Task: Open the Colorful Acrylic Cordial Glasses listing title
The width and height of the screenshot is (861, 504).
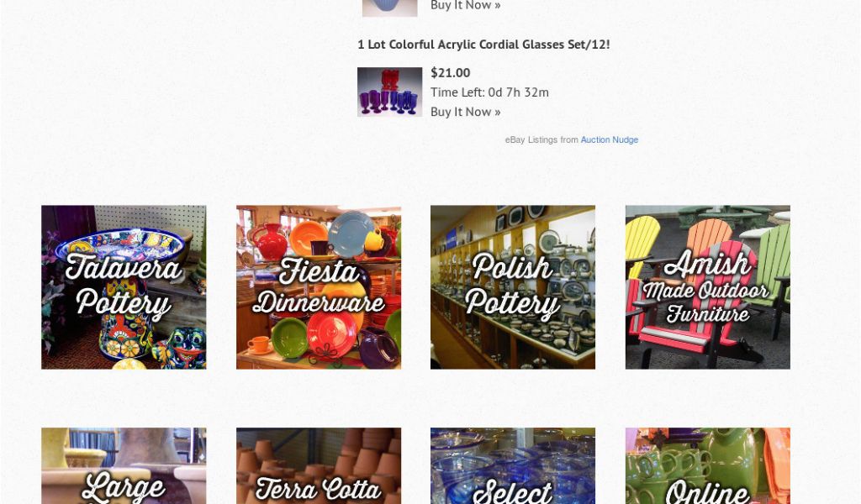Action: 483,45
